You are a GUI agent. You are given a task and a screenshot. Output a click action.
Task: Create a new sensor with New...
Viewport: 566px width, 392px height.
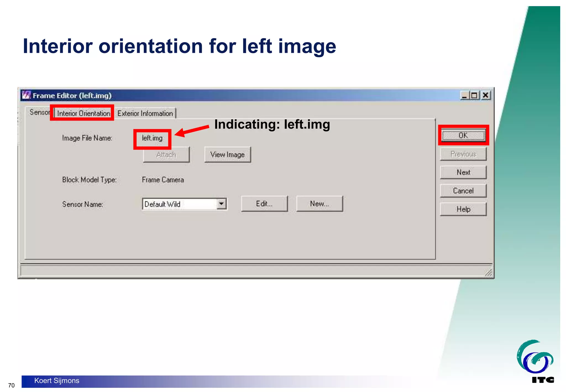point(319,204)
